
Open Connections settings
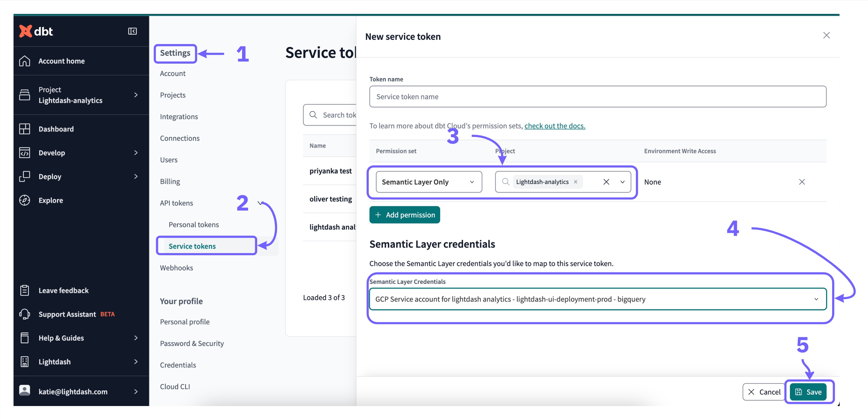point(180,138)
